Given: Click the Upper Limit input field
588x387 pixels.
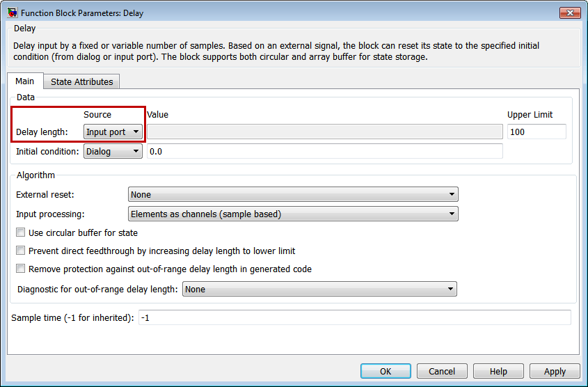Looking at the screenshot, I should click(536, 132).
